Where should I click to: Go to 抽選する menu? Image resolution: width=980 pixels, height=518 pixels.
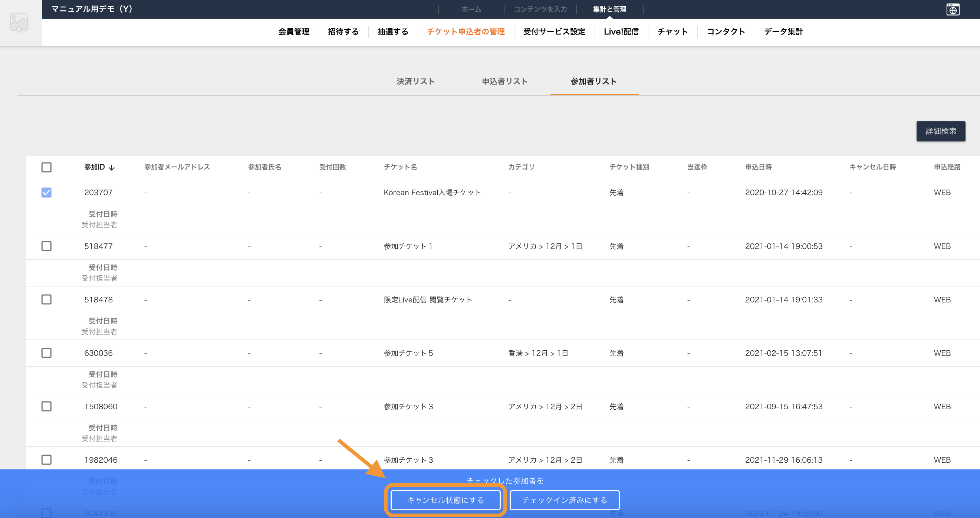pyautogui.click(x=392, y=32)
